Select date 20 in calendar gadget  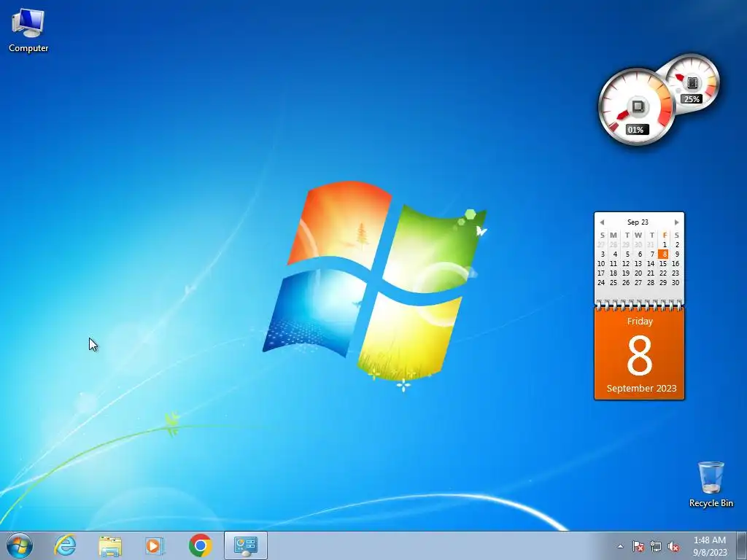(x=638, y=273)
